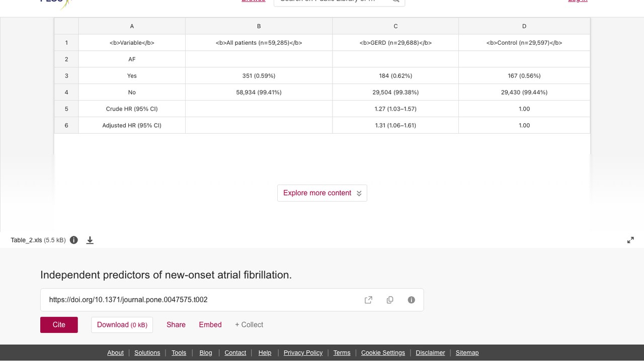Open the Disclaimer footer link
This screenshot has width=644, height=362.
coord(430,352)
